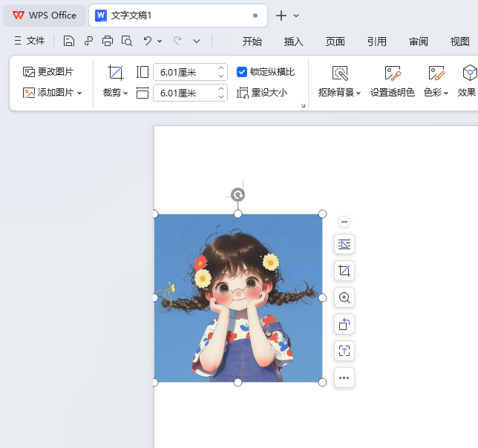Click the bottom-center resize handle of the image
This screenshot has height=448, width=478.
pos(238,383)
